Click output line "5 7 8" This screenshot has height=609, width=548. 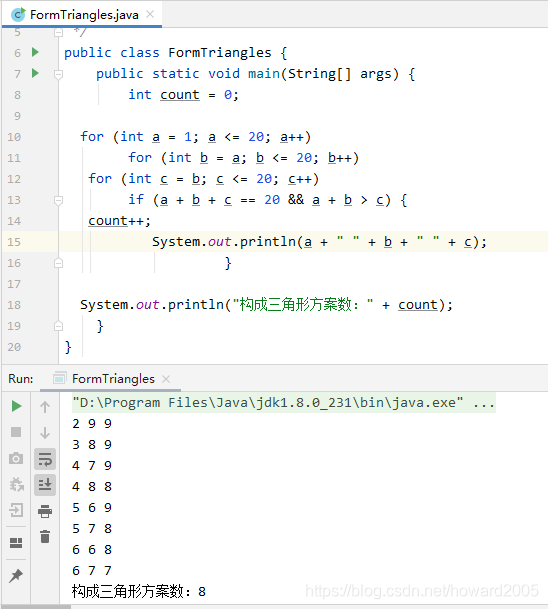point(92,528)
